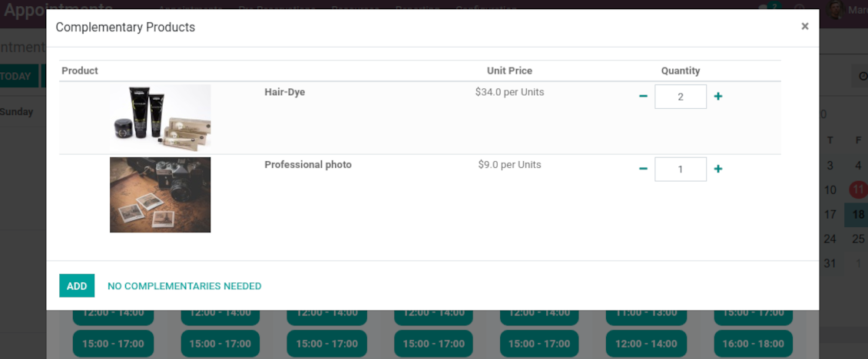Select the Professional photo product name
This screenshot has height=359, width=868.
[x=308, y=165]
